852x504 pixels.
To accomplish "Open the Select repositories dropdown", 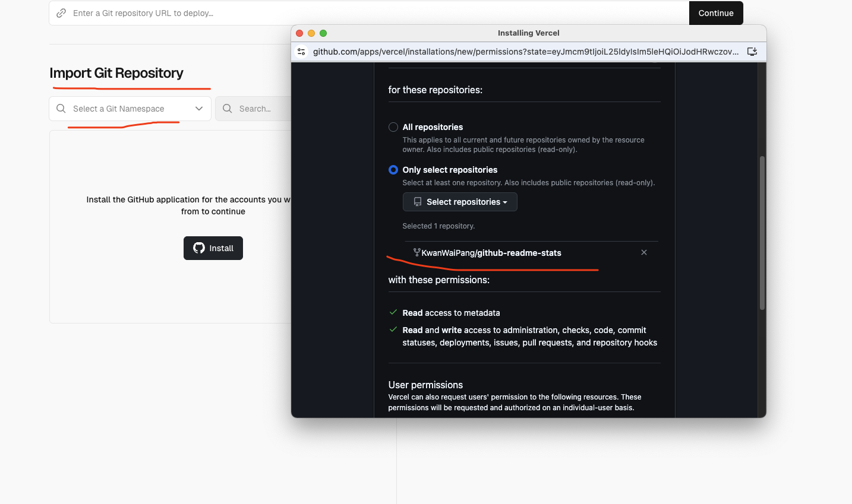I will 460,202.
